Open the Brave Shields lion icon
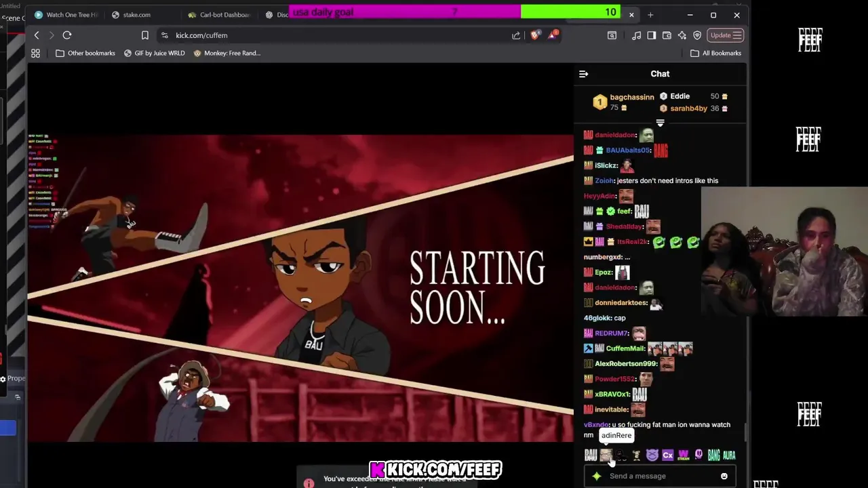The image size is (868, 488). (x=535, y=35)
